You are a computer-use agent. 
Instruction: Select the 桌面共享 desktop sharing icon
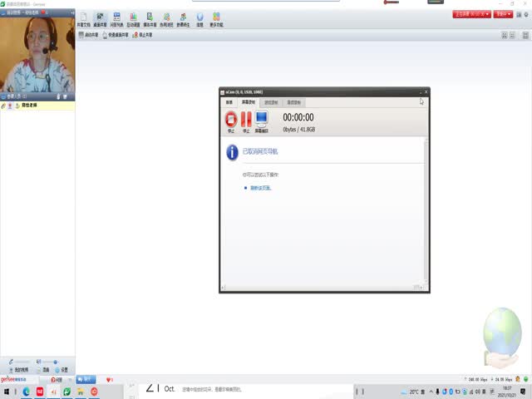[x=101, y=19]
